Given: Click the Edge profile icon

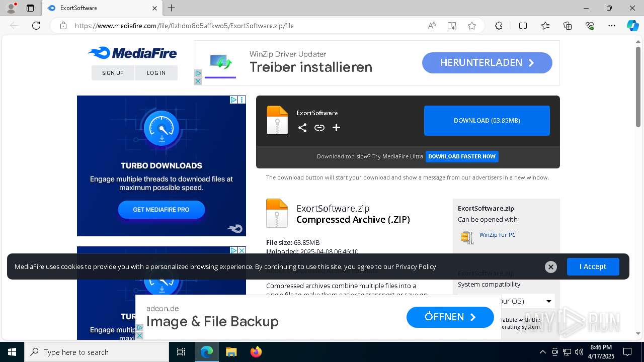Looking at the screenshot, I should [x=11, y=8].
